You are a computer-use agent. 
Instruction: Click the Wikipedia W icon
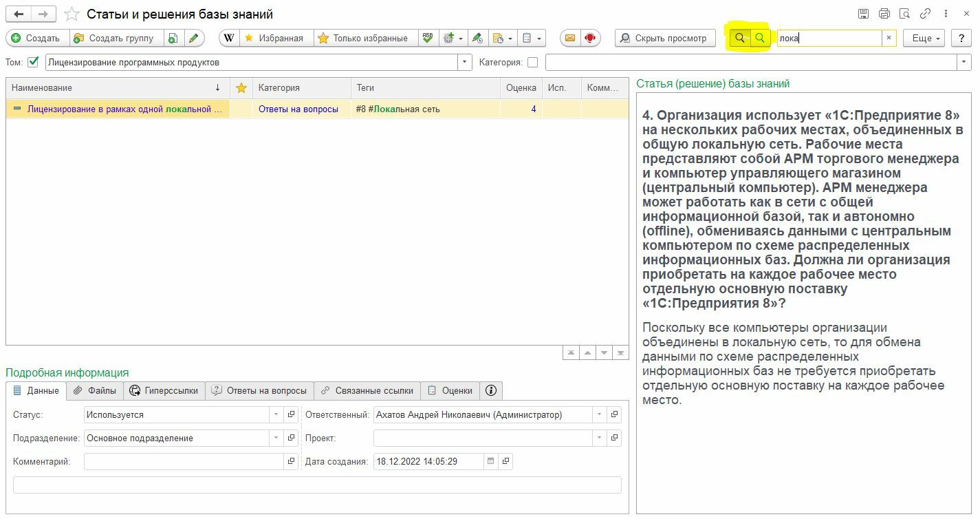tap(229, 38)
